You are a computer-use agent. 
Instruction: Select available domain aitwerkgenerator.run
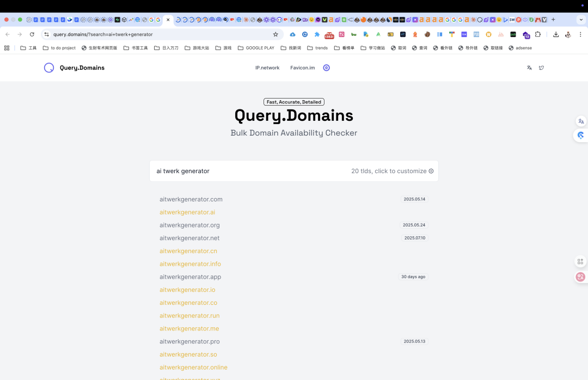[x=189, y=316]
